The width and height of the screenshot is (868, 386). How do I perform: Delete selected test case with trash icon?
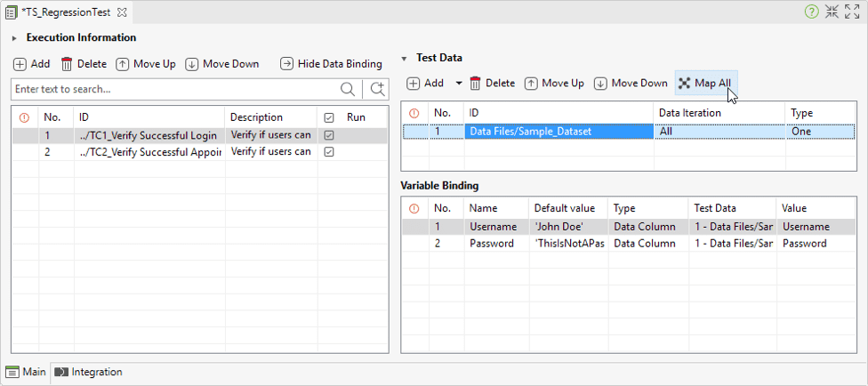pos(67,64)
